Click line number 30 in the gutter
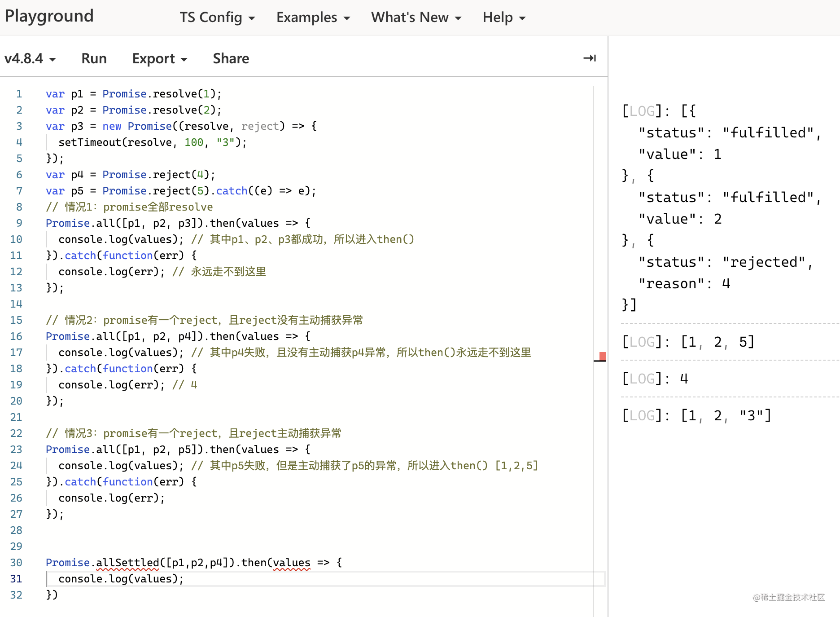840x617 pixels. (x=16, y=563)
